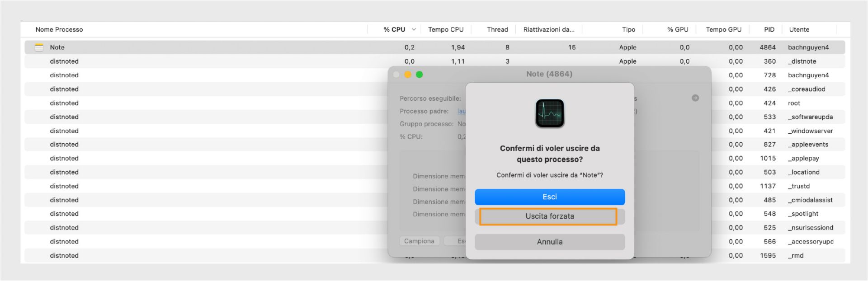The width and height of the screenshot is (868, 281).
Task: Click the Note (4864) window title
Action: coord(549,74)
